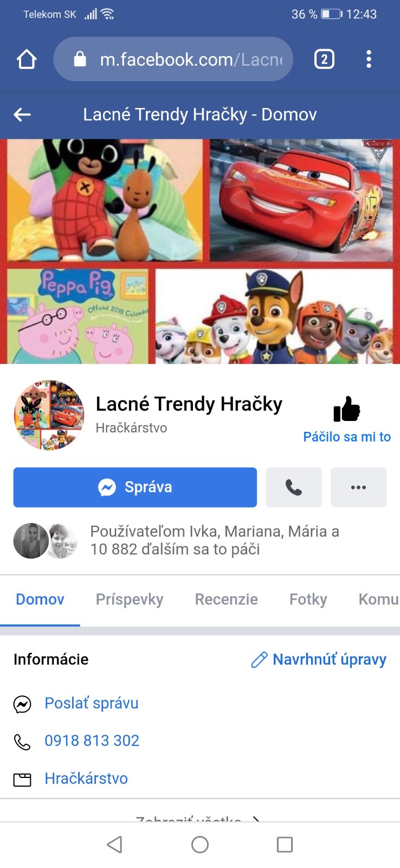Call the page using the phone button
Screen dimensions: 400x868
(294, 487)
